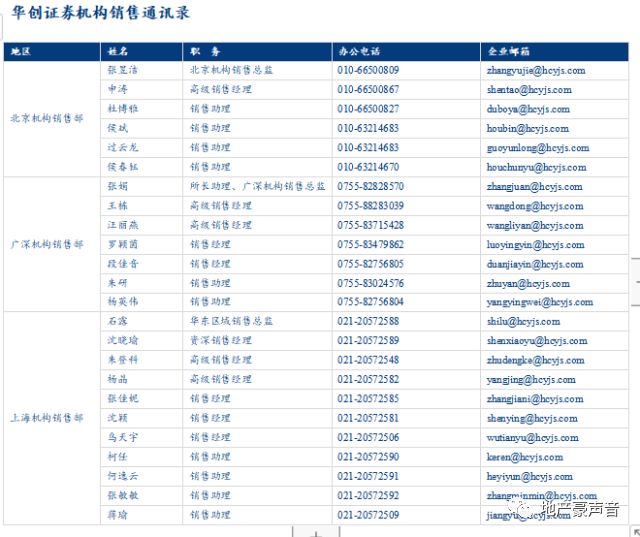Image resolution: width=640 pixels, height=537 pixels.
Task: Select phone number 0755-88283039
Action: pos(370,206)
